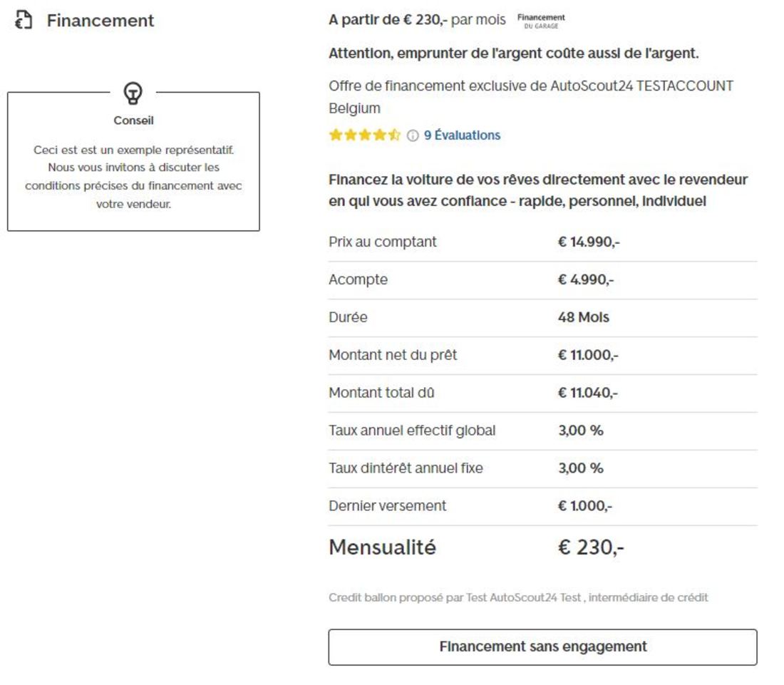Image resolution: width=784 pixels, height=685 pixels.
Task: Click the 'A partir de € 230' text
Action: pyautogui.click(x=388, y=20)
